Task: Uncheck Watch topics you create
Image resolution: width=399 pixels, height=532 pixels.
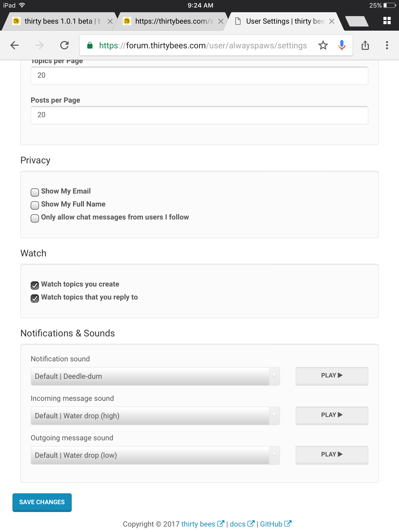Action: (35, 285)
